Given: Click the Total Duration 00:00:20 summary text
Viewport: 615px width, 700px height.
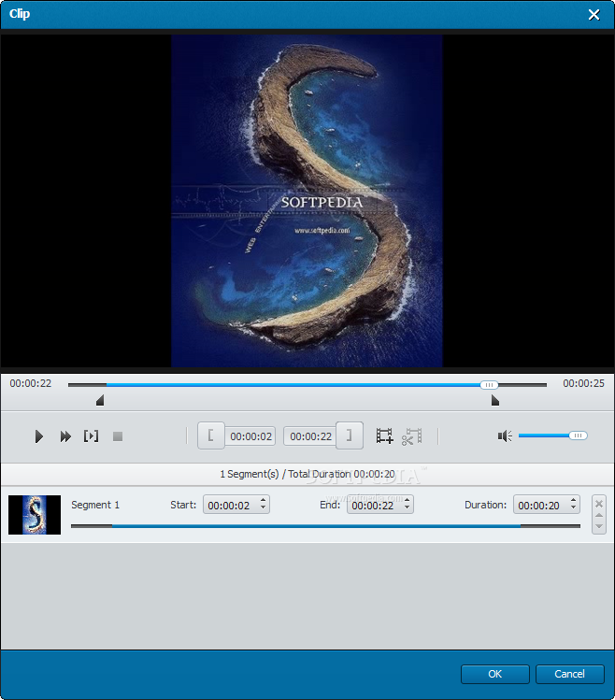Looking at the screenshot, I should coord(341,474).
